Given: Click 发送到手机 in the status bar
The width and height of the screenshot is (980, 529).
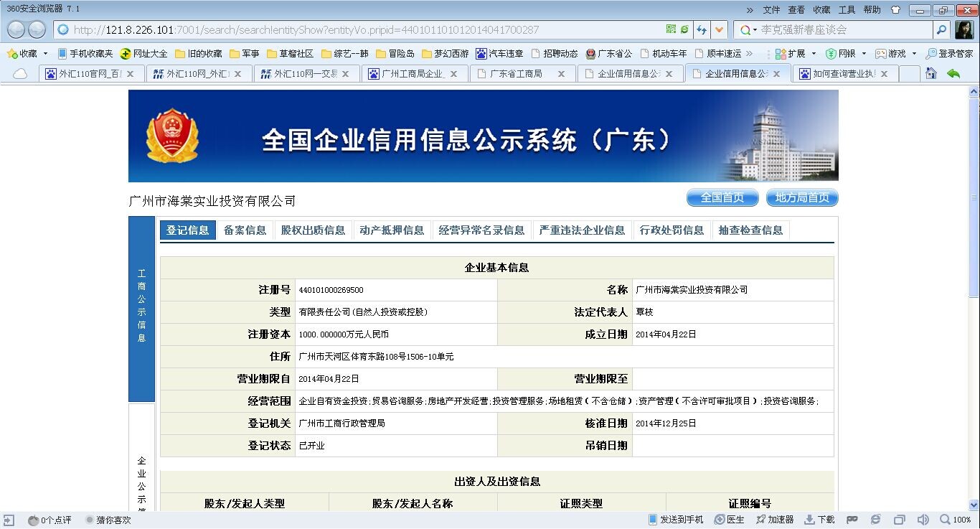Looking at the screenshot, I should tap(675, 520).
